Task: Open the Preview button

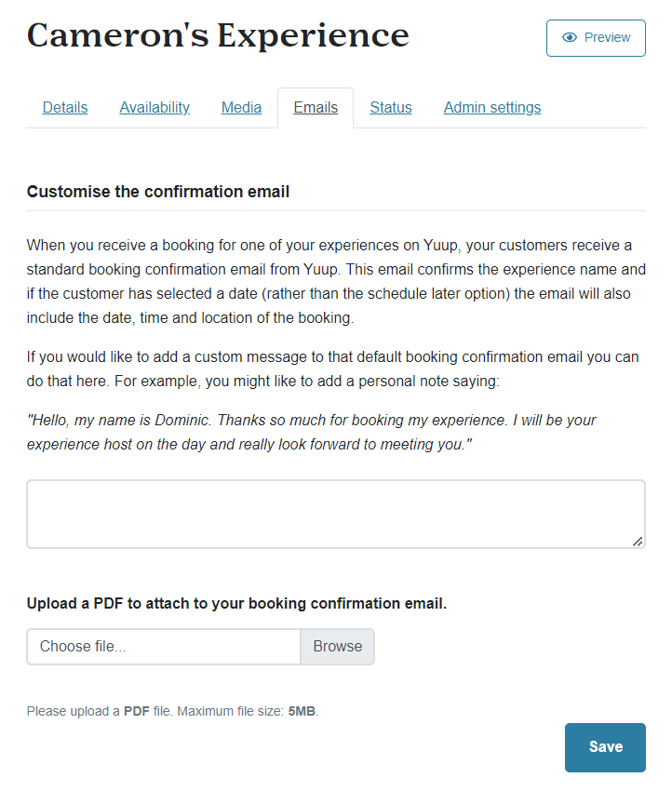Action: (x=596, y=38)
